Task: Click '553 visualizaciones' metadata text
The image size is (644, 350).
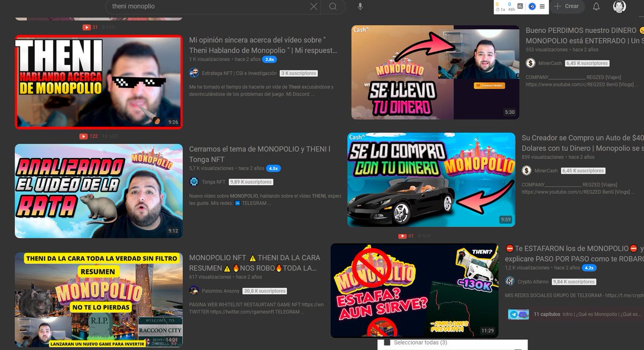Action: point(546,49)
